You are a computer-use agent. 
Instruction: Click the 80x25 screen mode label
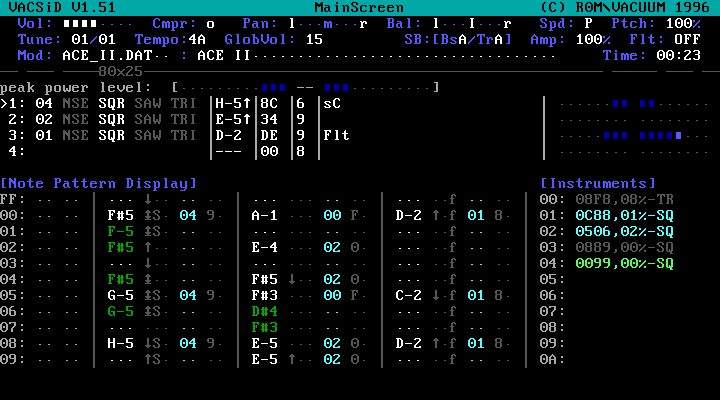pos(120,71)
